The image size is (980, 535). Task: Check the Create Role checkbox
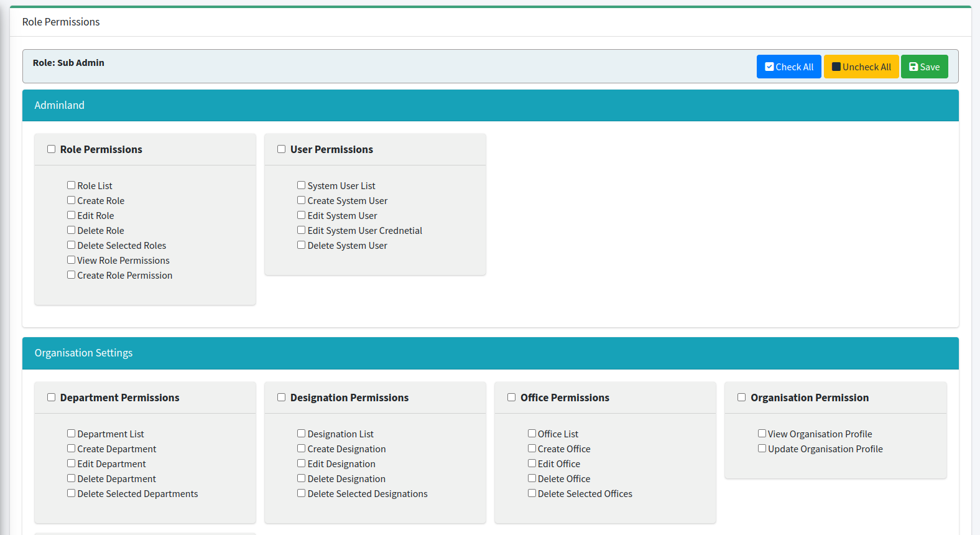(72, 200)
